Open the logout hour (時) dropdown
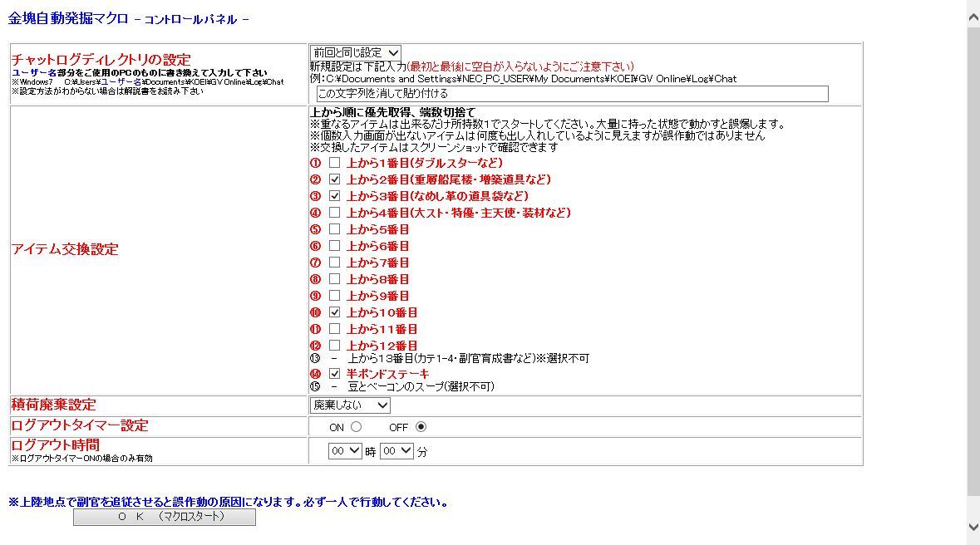Screen dimensions: 980x545 click(x=345, y=450)
